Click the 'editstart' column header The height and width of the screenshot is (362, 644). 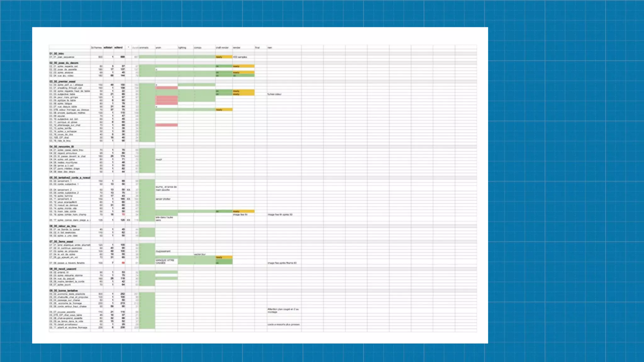pos(108,48)
